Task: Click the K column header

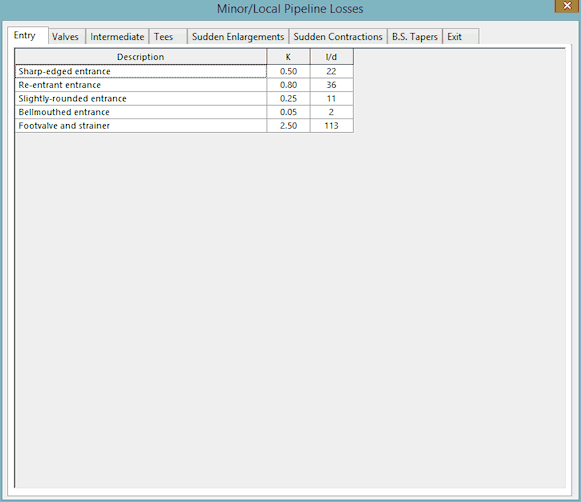Action: tap(288, 57)
